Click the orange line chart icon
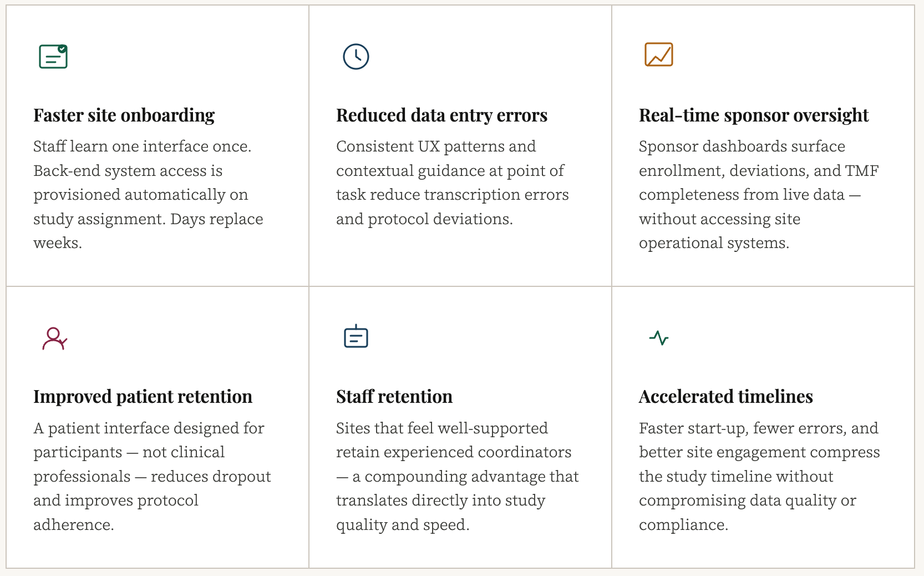Viewport: 924px width, 576px height. (x=658, y=55)
